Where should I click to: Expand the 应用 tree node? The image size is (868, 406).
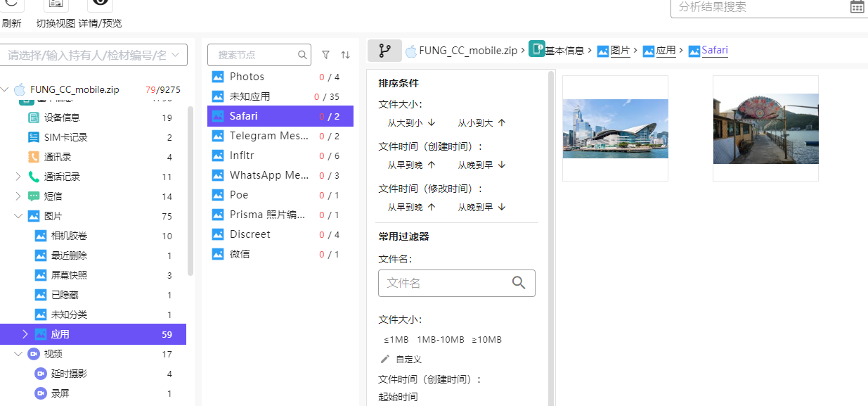(x=26, y=334)
